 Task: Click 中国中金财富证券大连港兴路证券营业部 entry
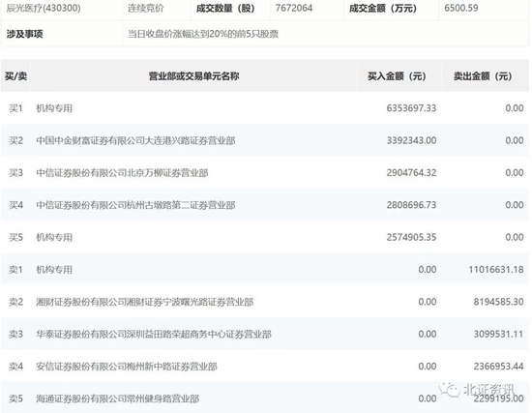(135, 140)
